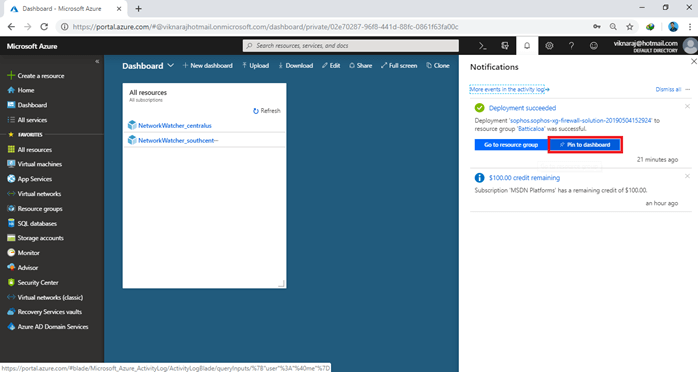
Task: Click the Resource groups icon
Action: (11, 208)
